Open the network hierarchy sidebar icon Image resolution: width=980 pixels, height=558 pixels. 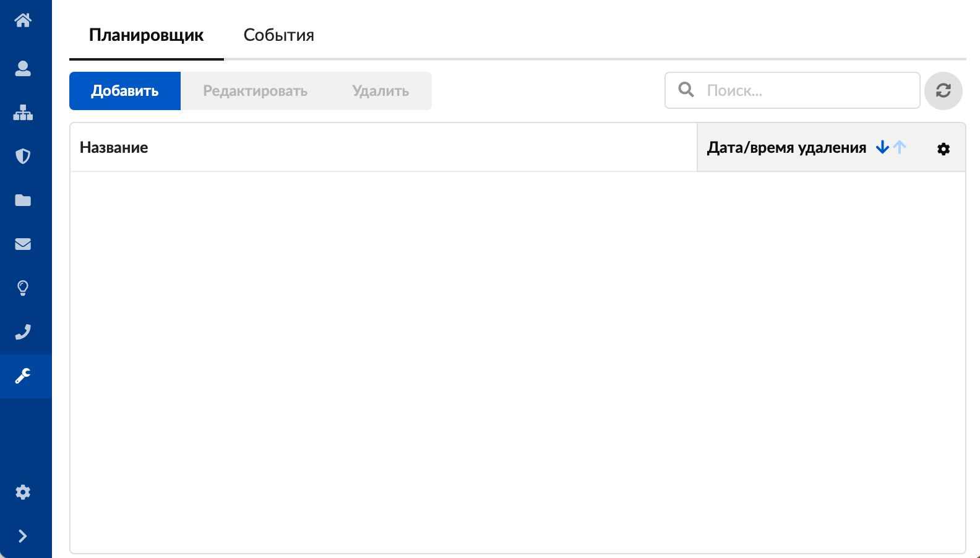point(23,113)
